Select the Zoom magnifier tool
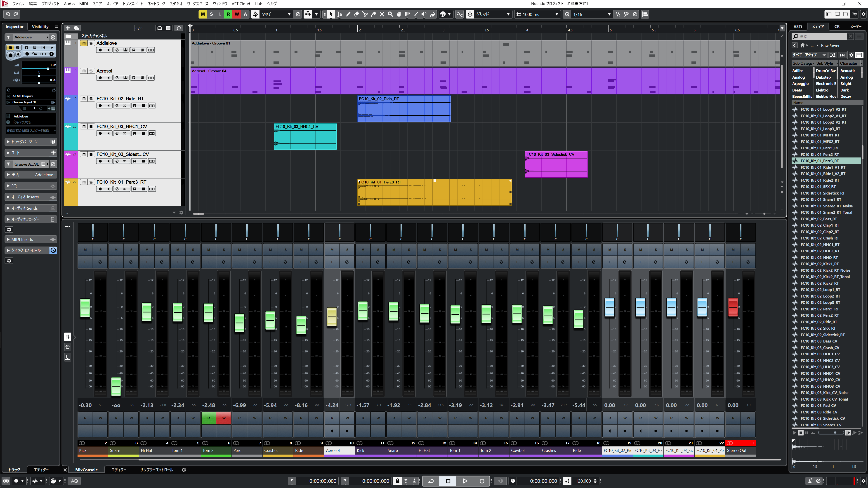 pos(390,14)
